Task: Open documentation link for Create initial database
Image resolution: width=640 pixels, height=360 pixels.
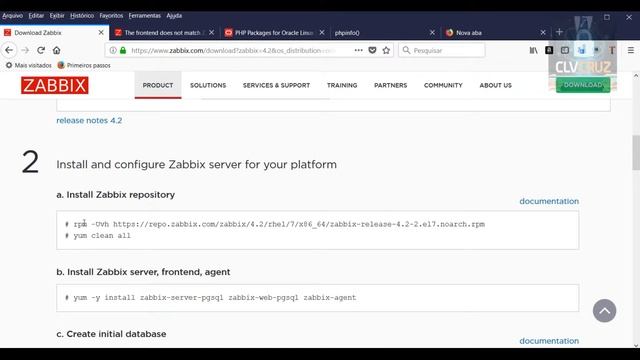Action: [549, 341]
